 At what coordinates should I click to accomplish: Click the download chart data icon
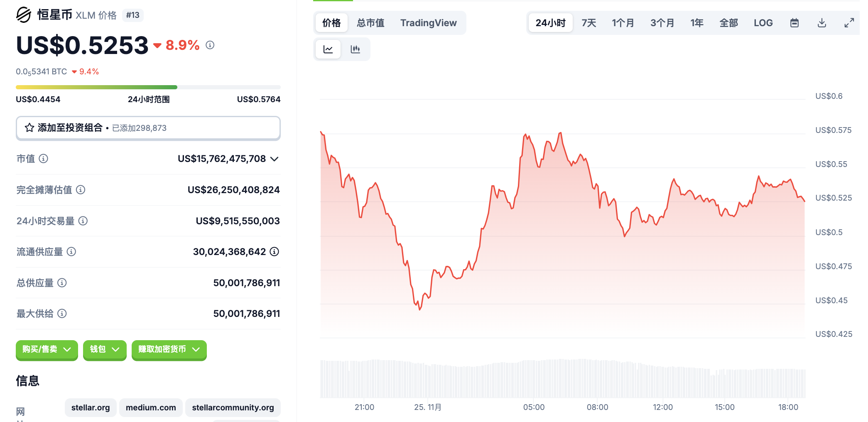coord(821,23)
